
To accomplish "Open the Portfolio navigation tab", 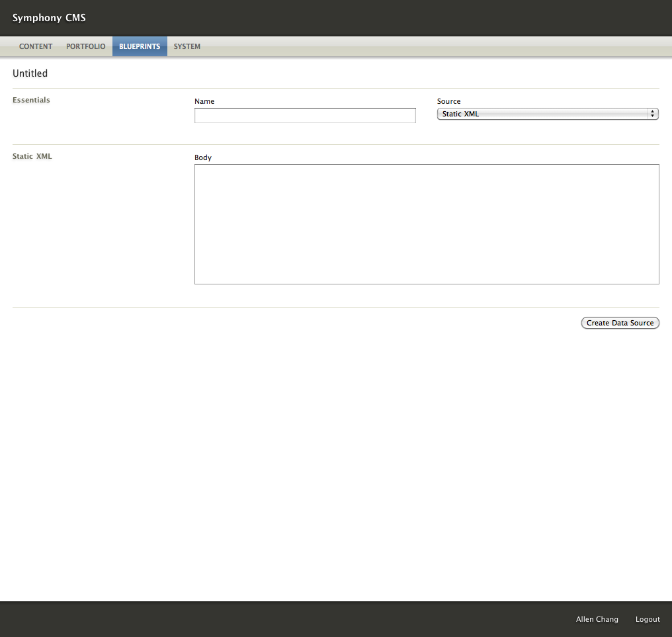I will coord(86,46).
